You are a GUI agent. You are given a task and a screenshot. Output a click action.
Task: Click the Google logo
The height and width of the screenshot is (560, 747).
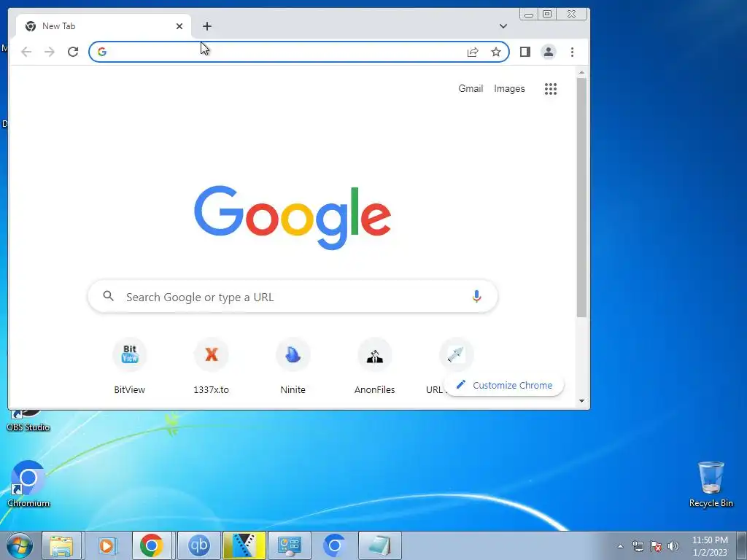(x=293, y=217)
